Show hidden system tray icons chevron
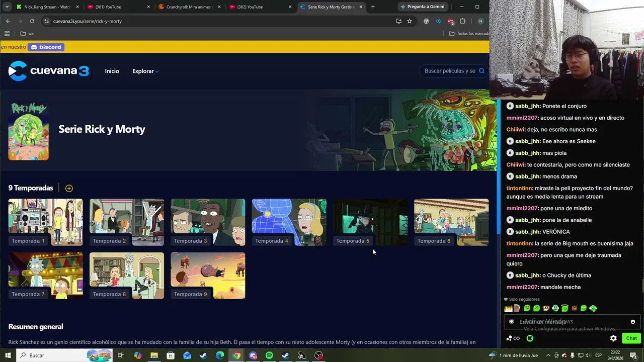The width and height of the screenshot is (644, 362). 548,355
